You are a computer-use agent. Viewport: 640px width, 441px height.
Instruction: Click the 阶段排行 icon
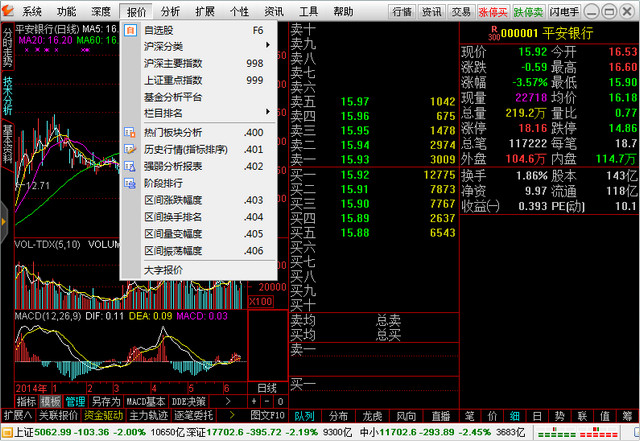130,183
